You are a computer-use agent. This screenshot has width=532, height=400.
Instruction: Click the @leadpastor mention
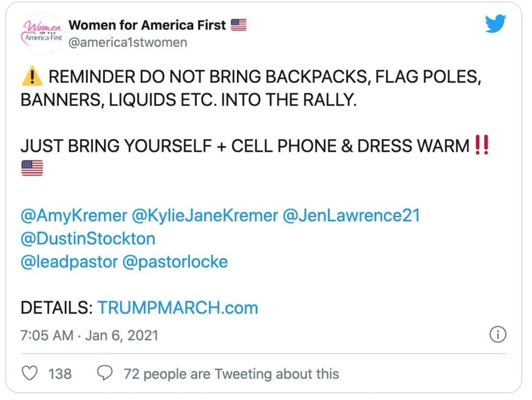(69, 261)
